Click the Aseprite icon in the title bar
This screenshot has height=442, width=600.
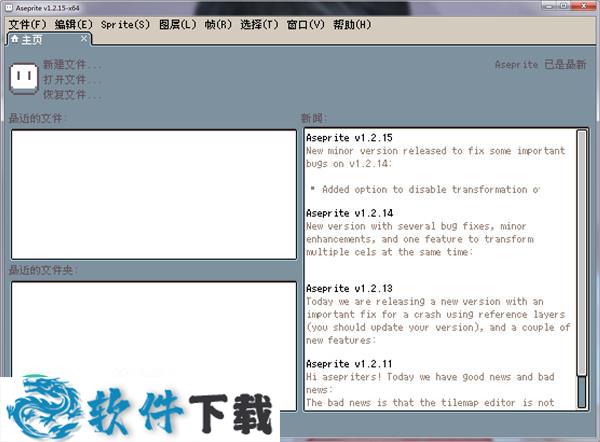(x=9, y=8)
